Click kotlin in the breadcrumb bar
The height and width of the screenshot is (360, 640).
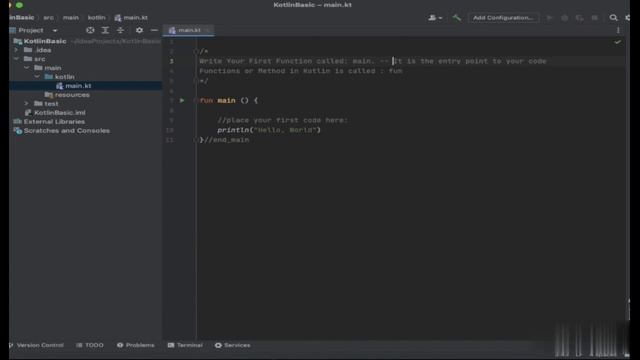pos(96,18)
